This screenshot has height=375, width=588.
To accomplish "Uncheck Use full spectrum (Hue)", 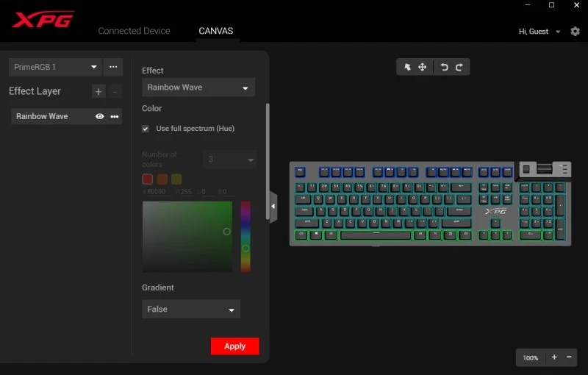I will click(146, 129).
